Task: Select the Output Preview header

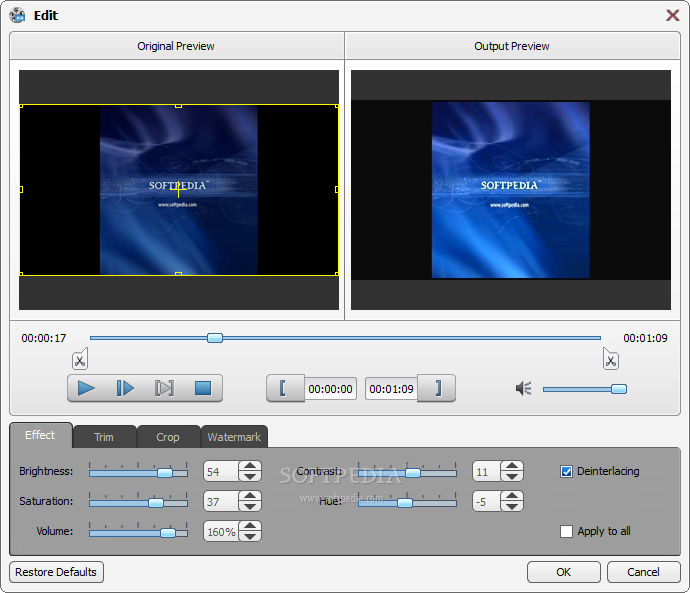Action: (512, 46)
